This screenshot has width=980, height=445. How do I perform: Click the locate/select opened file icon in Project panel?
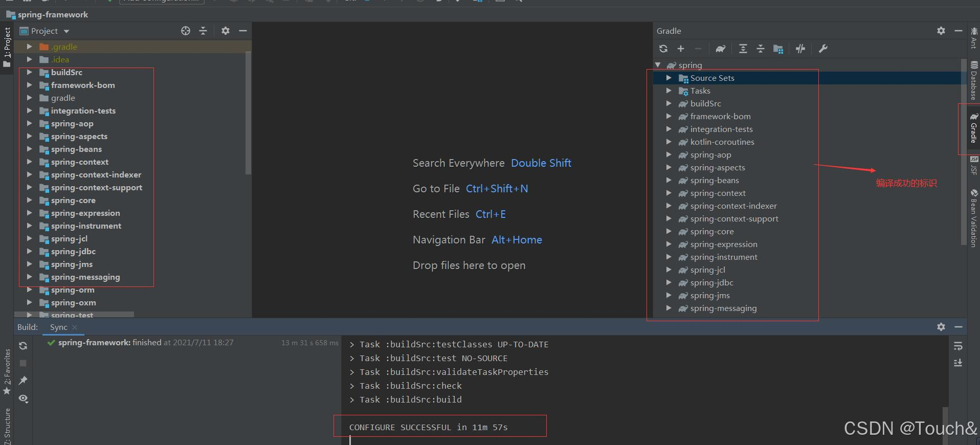pos(186,31)
